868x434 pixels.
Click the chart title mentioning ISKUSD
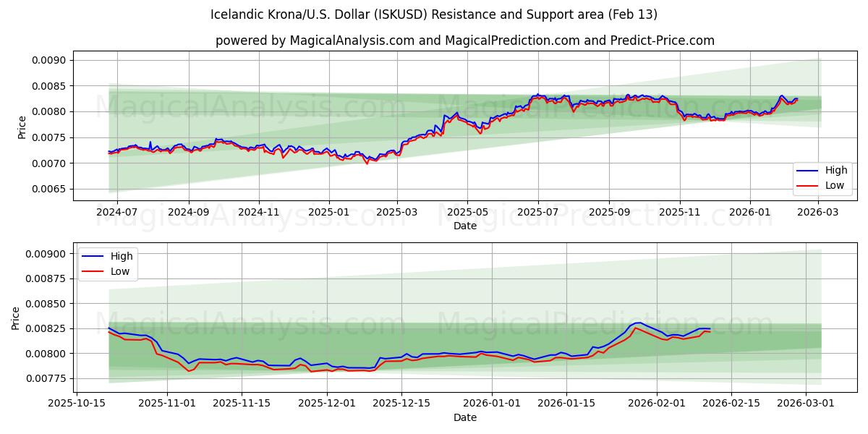[x=434, y=14]
